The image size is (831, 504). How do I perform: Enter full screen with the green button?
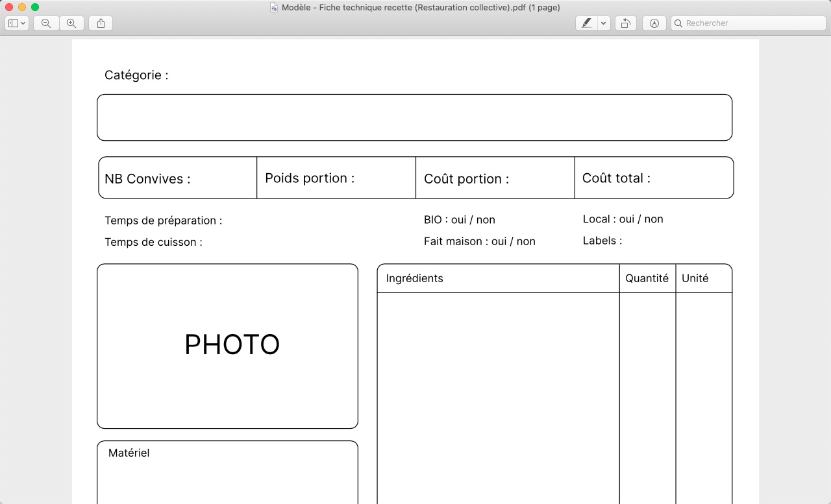tap(35, 7)
